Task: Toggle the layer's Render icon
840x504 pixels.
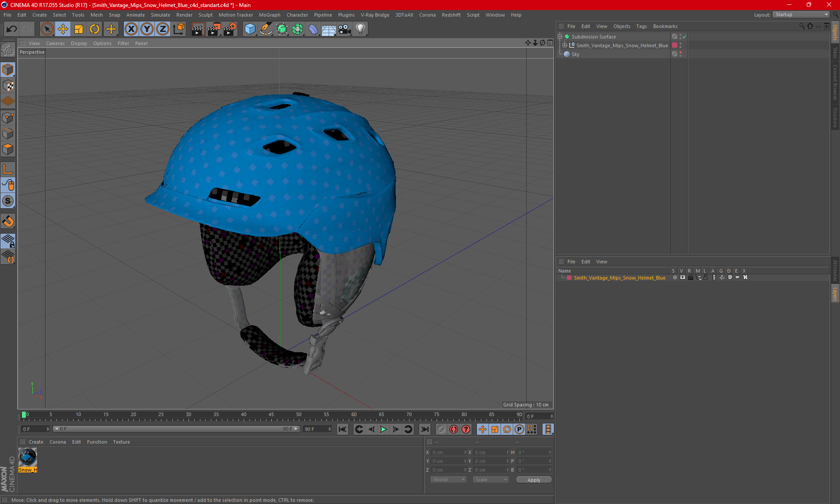Action: coord(690,277)
